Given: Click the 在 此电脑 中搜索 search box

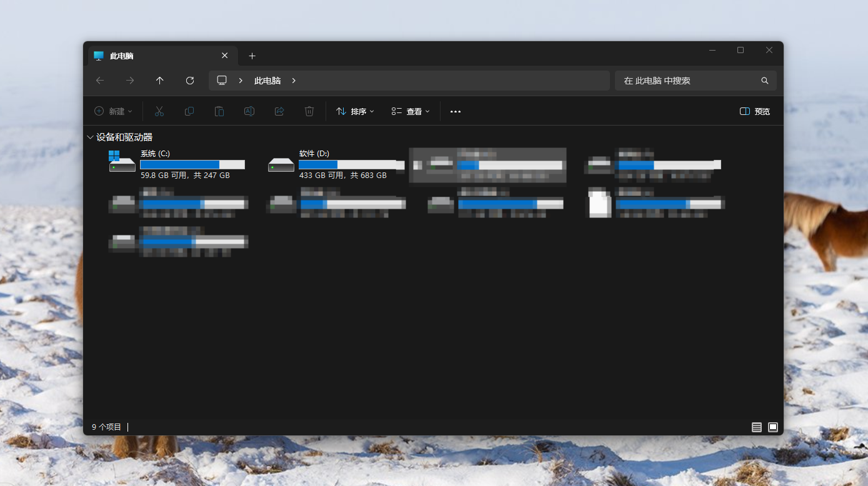Looking at the screenshot, I should [687, 81].
